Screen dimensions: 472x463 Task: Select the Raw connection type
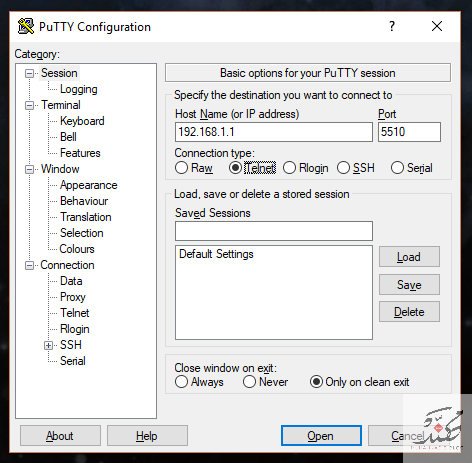[181, 168]
